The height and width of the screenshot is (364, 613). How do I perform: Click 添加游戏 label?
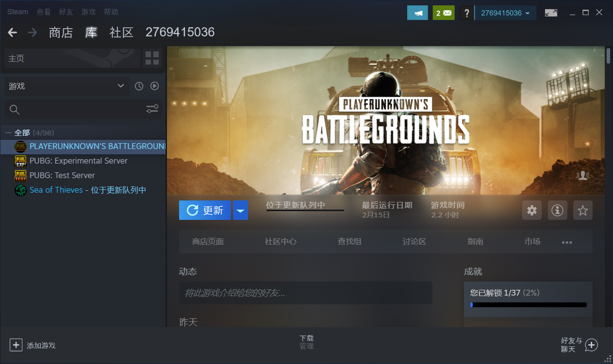point(41,346)
